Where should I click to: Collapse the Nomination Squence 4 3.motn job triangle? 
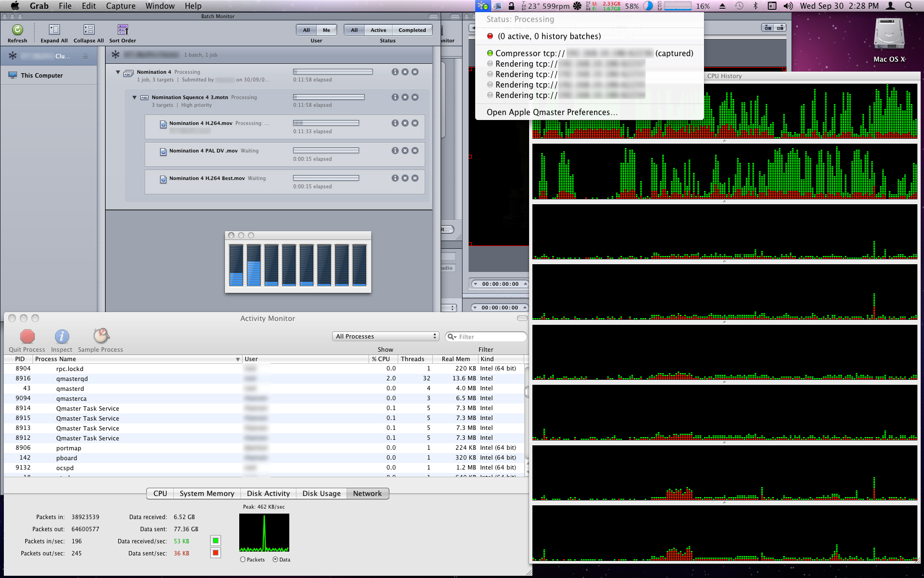(134, 97)
